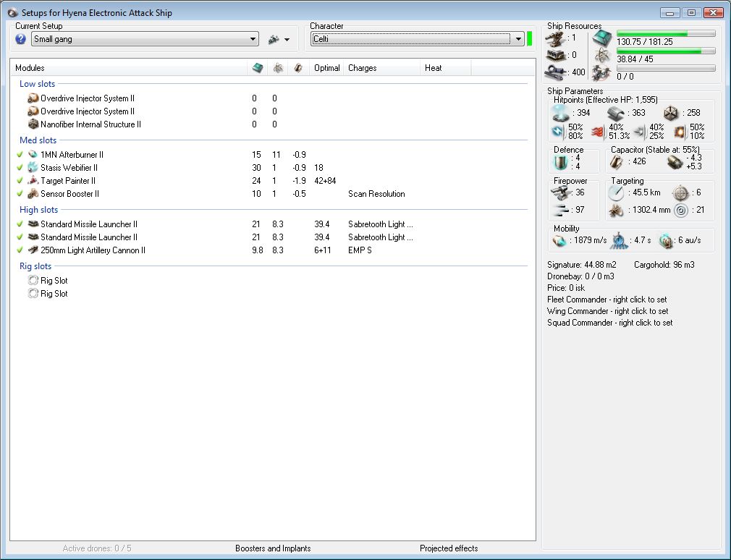
Task: Click the structure hitpoints icon showing 258
Action: pos(671,113)
